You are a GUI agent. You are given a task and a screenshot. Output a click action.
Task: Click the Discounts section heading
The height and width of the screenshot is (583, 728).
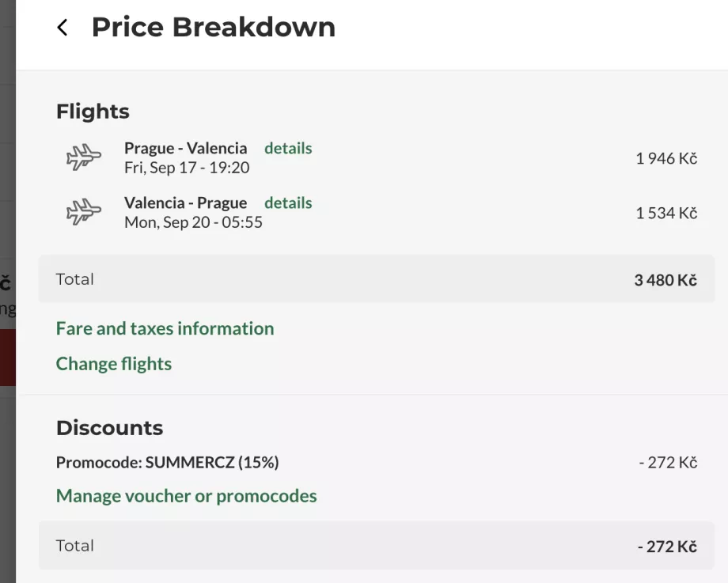(109, 428)
